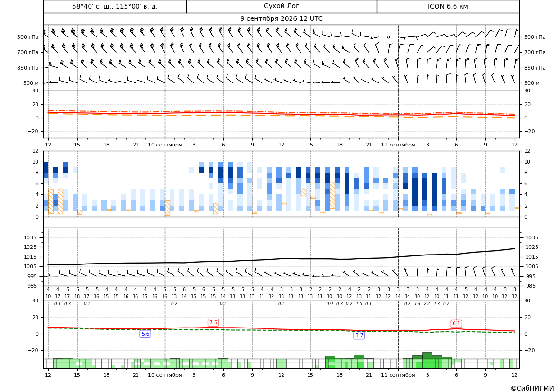Click the 1.5 precipitation amount value
This screenshot has width=554, height=392.
(359, 304)
